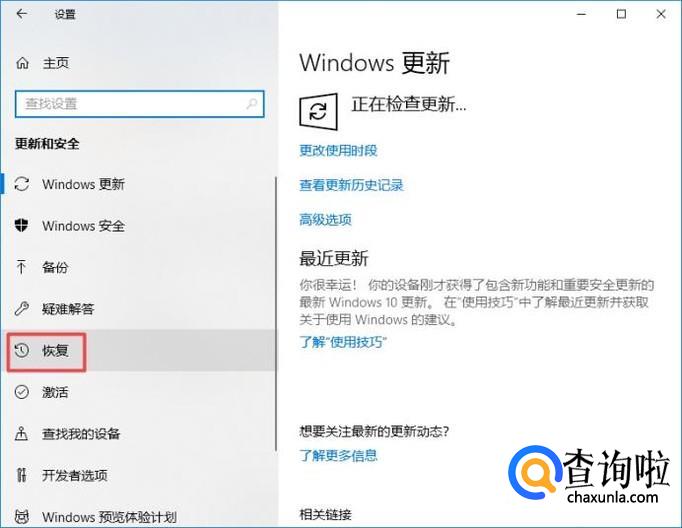Click the large update refresh status icon
This screenshot has height=528, width=682.
pos(318,112)
